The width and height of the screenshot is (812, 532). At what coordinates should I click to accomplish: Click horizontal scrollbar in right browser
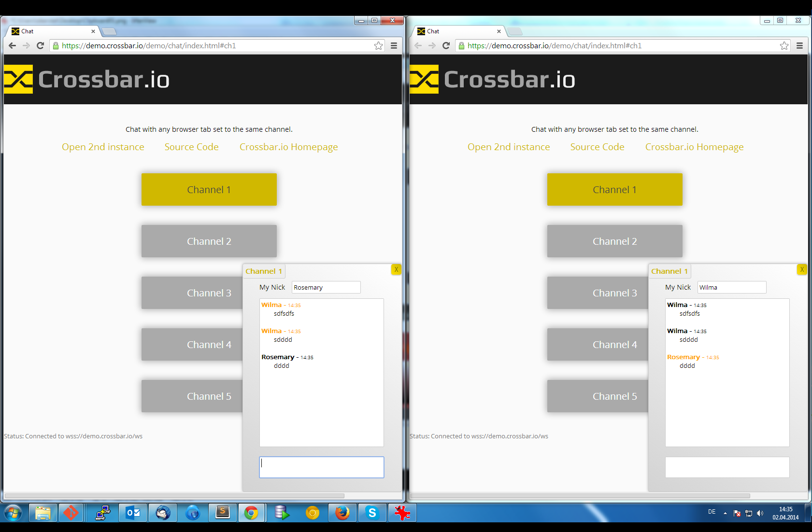[580, 496]
